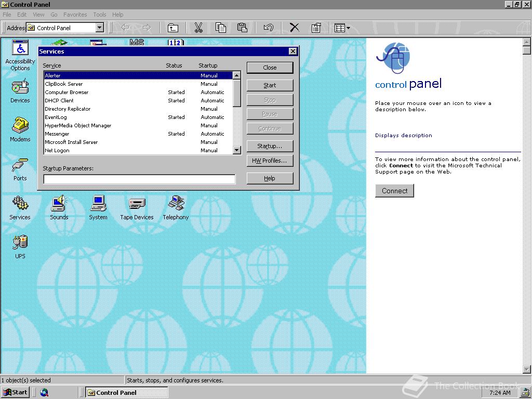Open the Tools menu
Screen dimensions: 532x399
pos(99,15)
